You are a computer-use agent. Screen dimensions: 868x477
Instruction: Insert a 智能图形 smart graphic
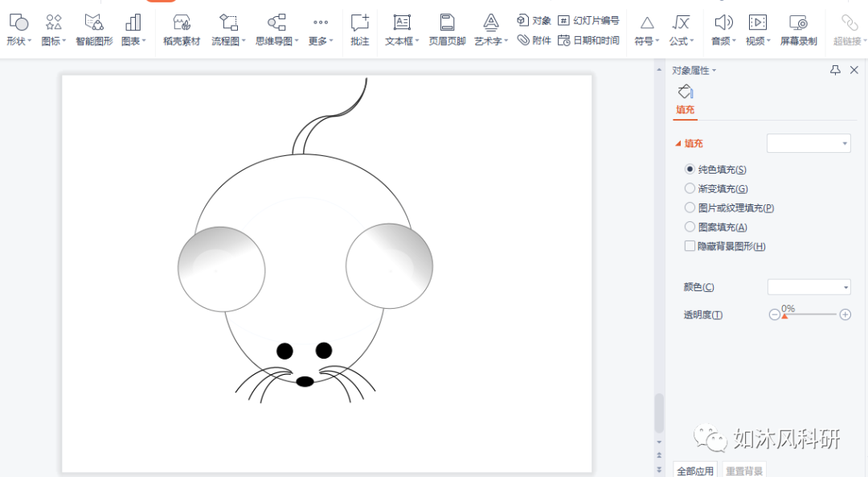click(x=94, y=30)
